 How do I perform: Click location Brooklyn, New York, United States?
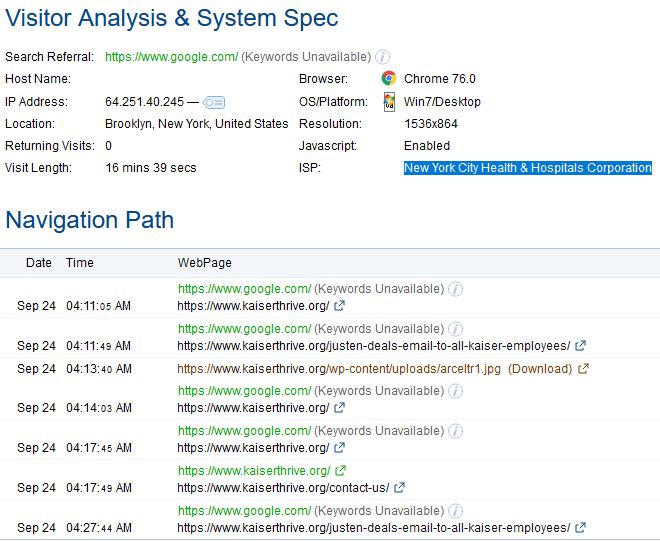197,124
